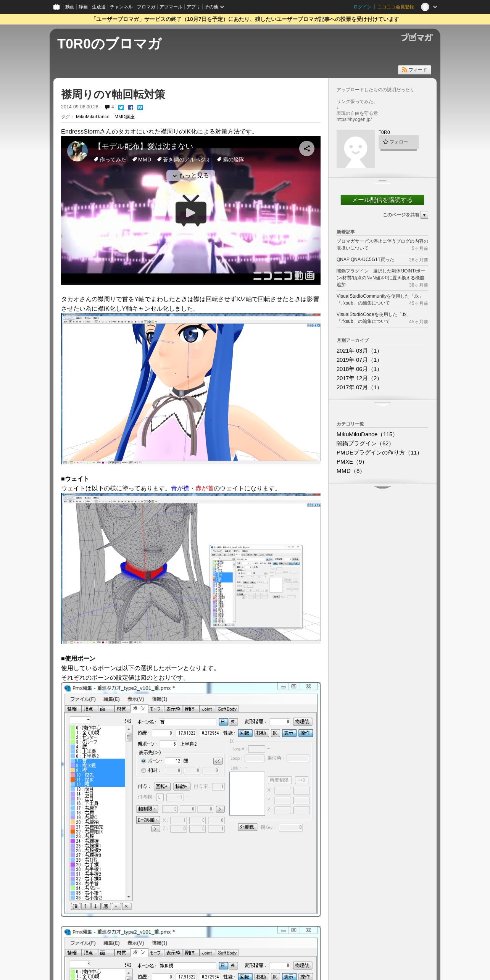Click the T0R0のブロマガ blog title
The width and height of the screenshot is (490, 980).
pos(110,44)
